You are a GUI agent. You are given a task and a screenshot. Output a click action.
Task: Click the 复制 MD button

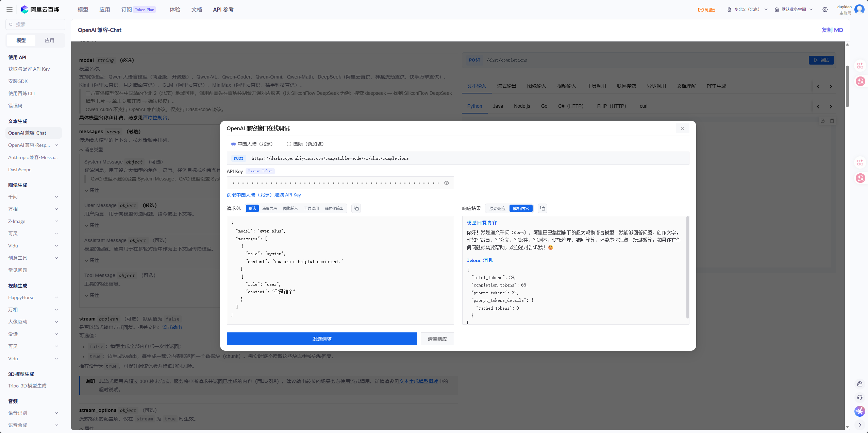(x=833, y=30)
